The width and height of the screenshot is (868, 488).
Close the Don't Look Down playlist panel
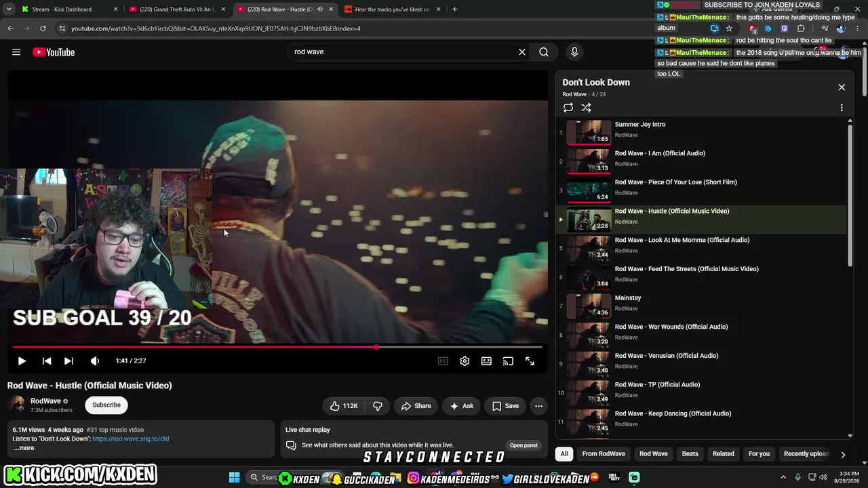pyautogui.click(x=842, y=87)
